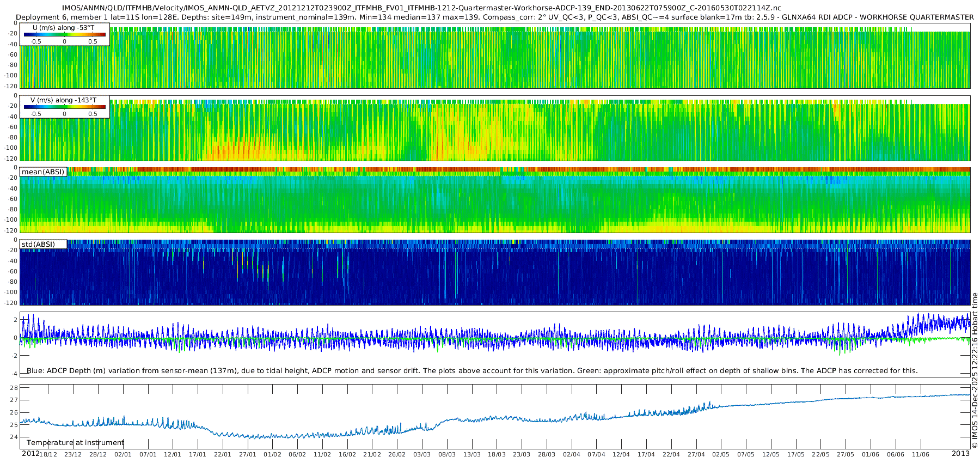Click the 2012 year label on time axis

30,454
